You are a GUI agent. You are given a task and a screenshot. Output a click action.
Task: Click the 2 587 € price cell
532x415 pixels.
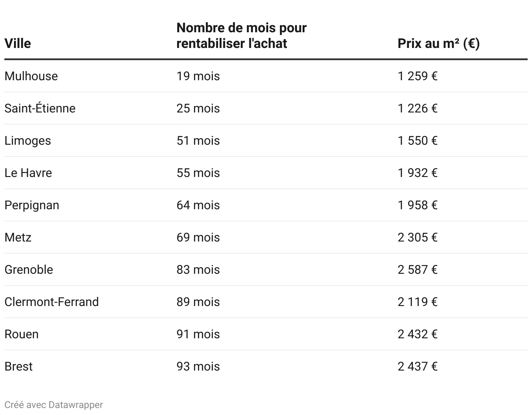coord(418,269)
